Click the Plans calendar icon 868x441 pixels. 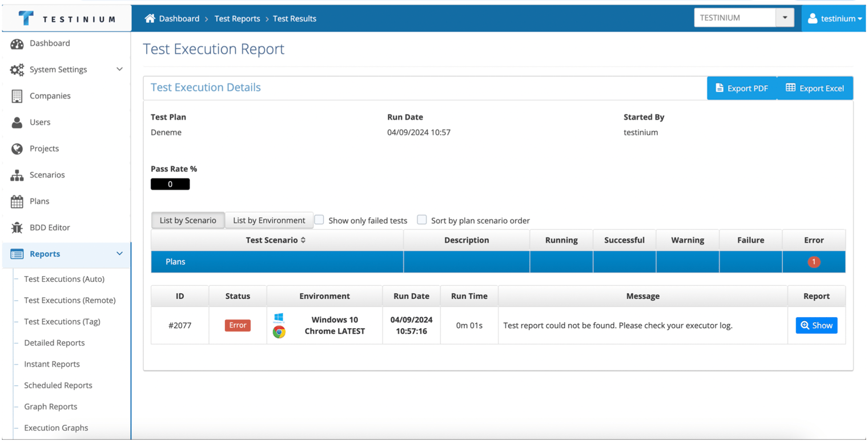pyautogui.click(x=17, y=201)
